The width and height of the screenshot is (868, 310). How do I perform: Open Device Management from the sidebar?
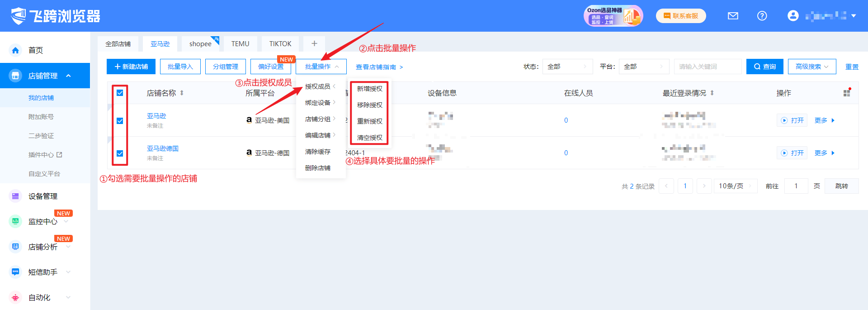pos(43,196)
